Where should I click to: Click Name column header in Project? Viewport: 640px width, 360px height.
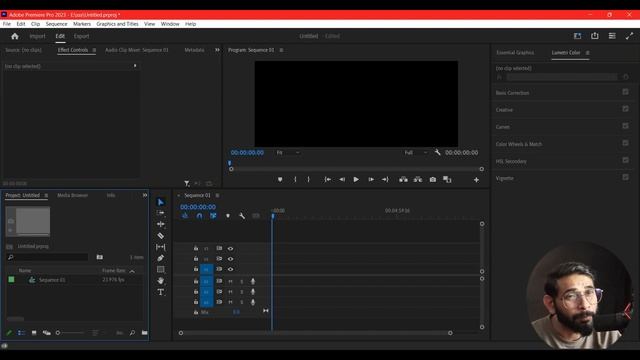[25, 270]
